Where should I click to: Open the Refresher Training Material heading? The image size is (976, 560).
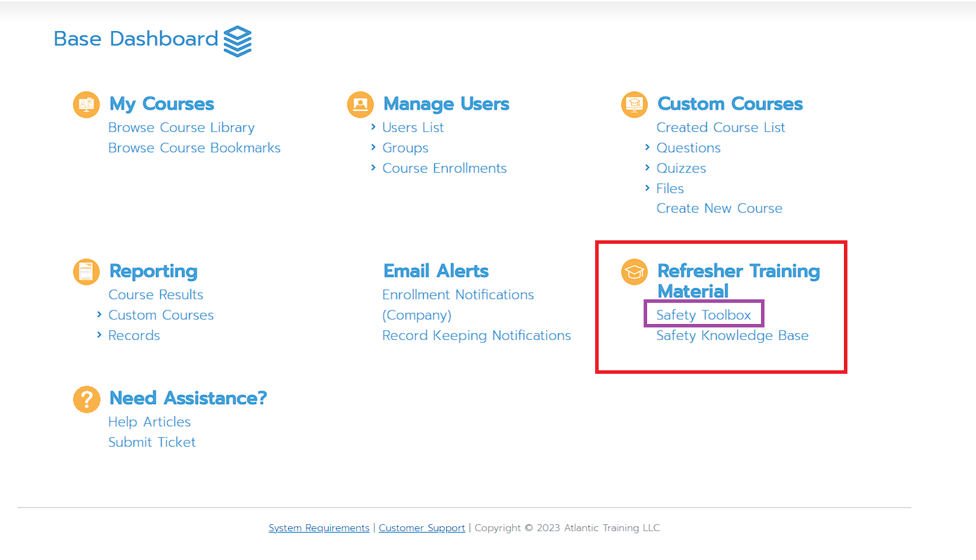738,281
